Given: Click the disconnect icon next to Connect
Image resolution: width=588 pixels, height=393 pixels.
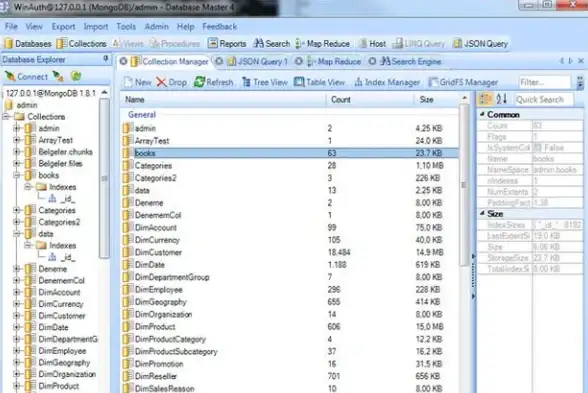Looking at the screenshot, I should coord(58,76).
